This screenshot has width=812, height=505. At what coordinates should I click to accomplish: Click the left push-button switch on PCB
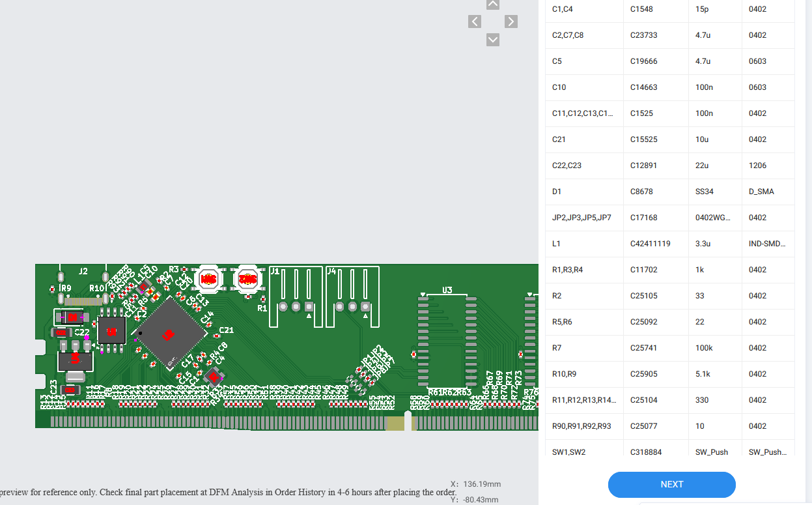(209, 279)
